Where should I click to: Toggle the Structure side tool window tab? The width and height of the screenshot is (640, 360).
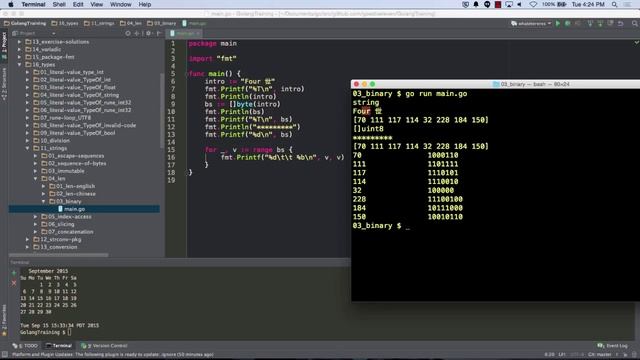[4, 84]
